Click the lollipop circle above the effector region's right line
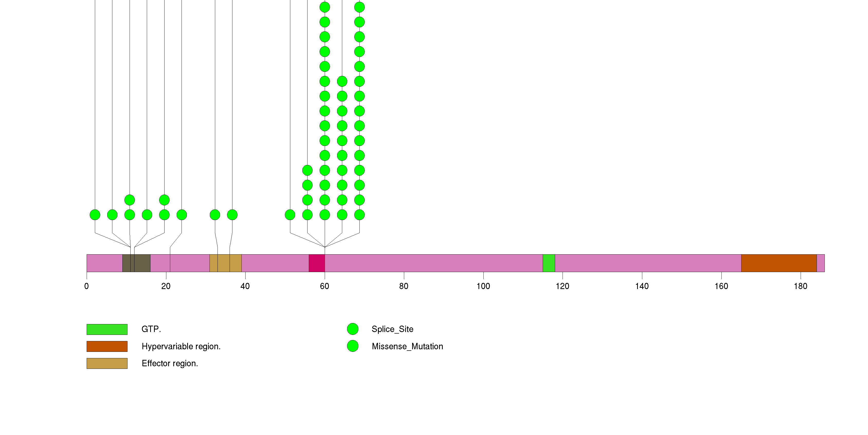Image resolution: width=868 pixels, height=435 pixels. [x=232, y=215]
